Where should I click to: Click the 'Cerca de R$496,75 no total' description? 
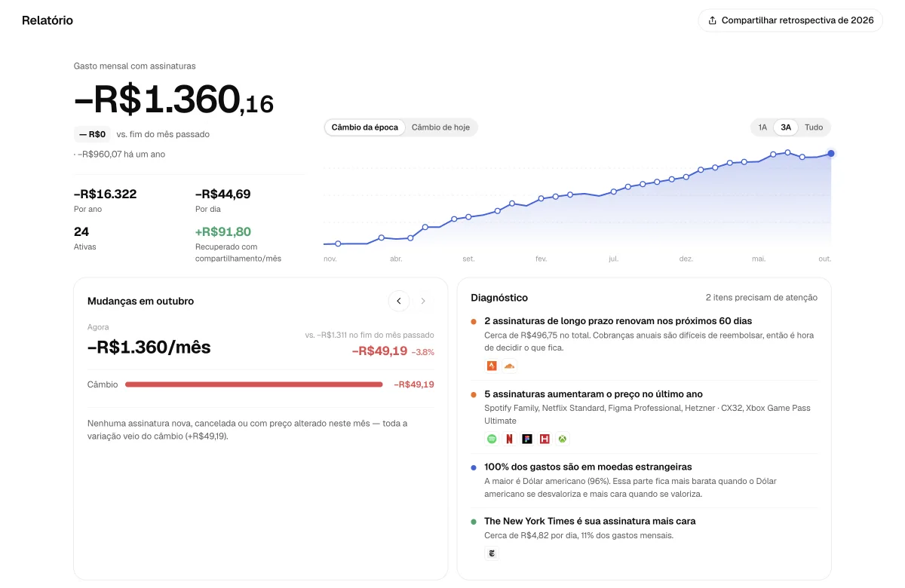pyautogui.click(x=649, y=341)
